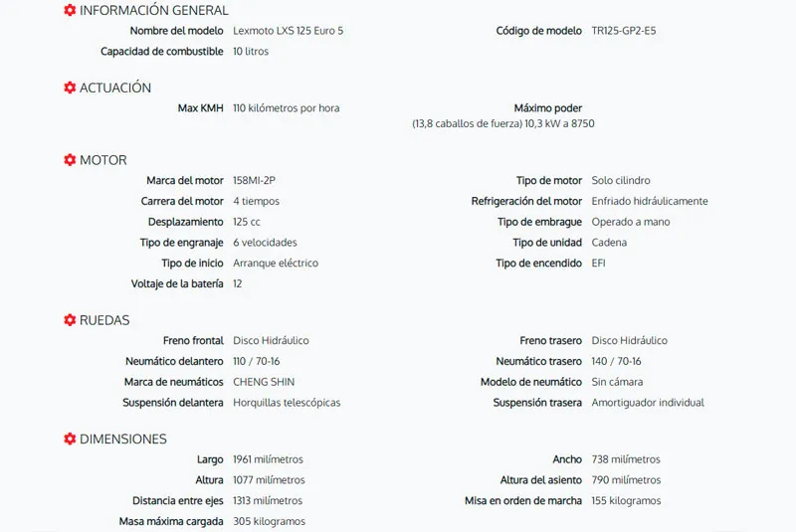Viewport: 796px width, 532px height.
Task: Click the Arranque eléctrico value
Action: coord(276,264)
